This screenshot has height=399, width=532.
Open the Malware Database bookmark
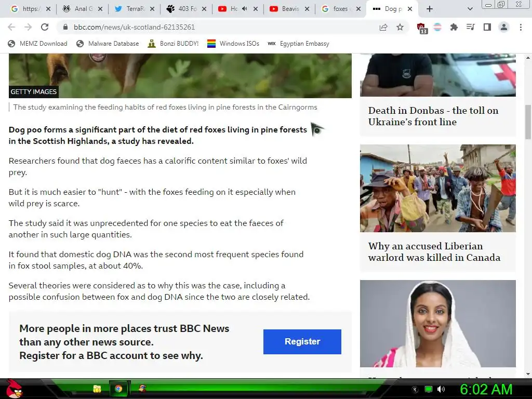pyautogui.click(x=108, y=44)
